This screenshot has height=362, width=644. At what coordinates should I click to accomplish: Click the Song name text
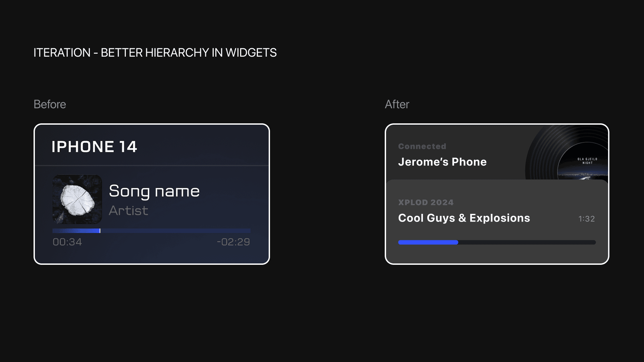154,191
